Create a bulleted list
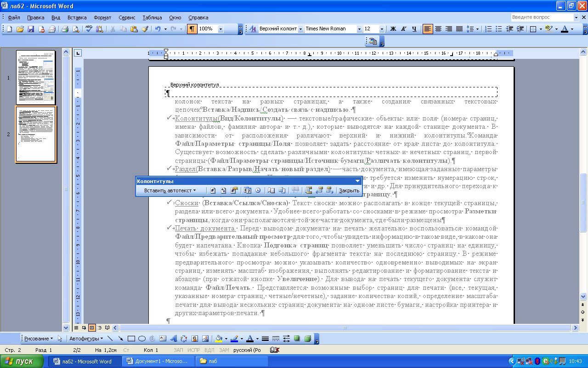 [499, 29]
